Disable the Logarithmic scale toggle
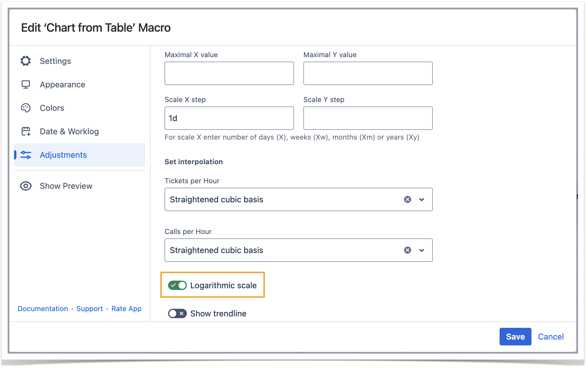 [x=177, y=285]
